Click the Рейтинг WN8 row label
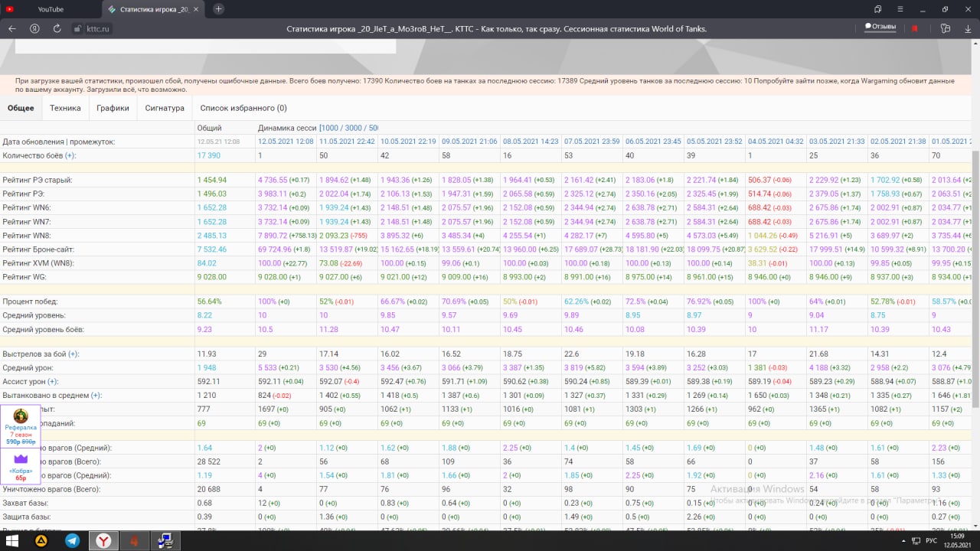 coord(27,235)
